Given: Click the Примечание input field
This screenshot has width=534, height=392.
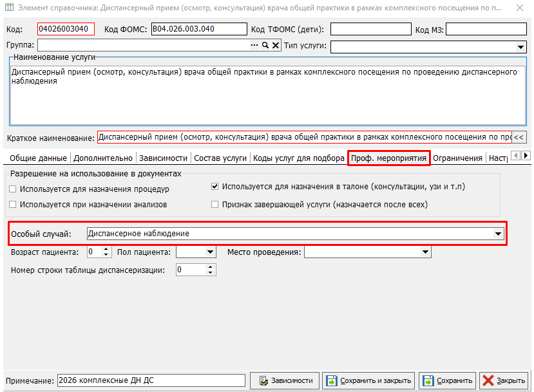Looking at the screenshot, I should click(151, 380).
